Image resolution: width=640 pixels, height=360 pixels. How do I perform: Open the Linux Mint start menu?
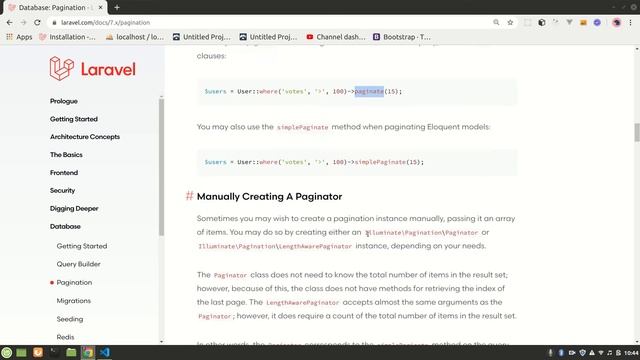pyautogui.click(x=7, y=353)
